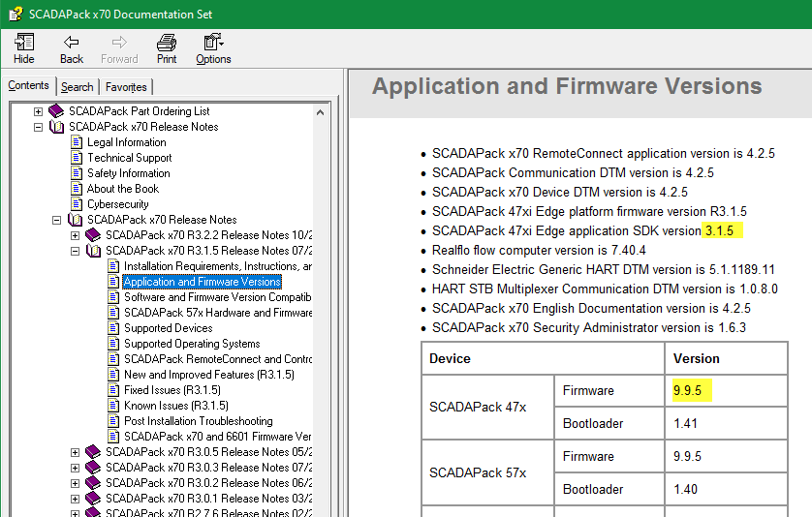812x517 pixels.
Task: Click Supported Operating Systems page icon
Action: 113,344
